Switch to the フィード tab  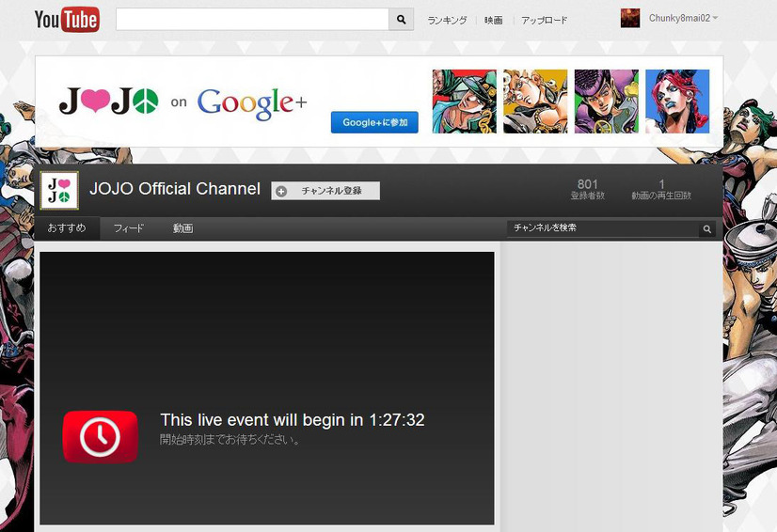pyautogui.click(x=129, y=228)
